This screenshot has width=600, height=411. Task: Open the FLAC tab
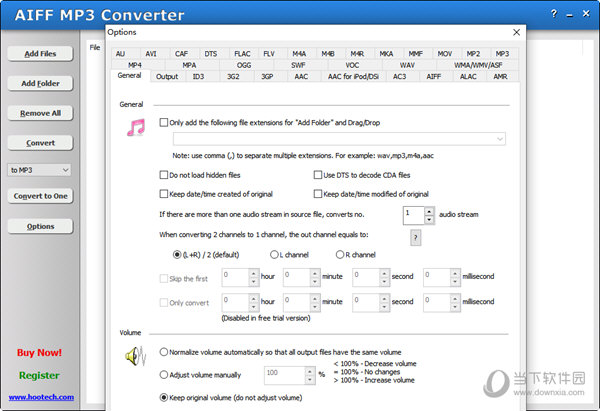(x=242, y=54)
